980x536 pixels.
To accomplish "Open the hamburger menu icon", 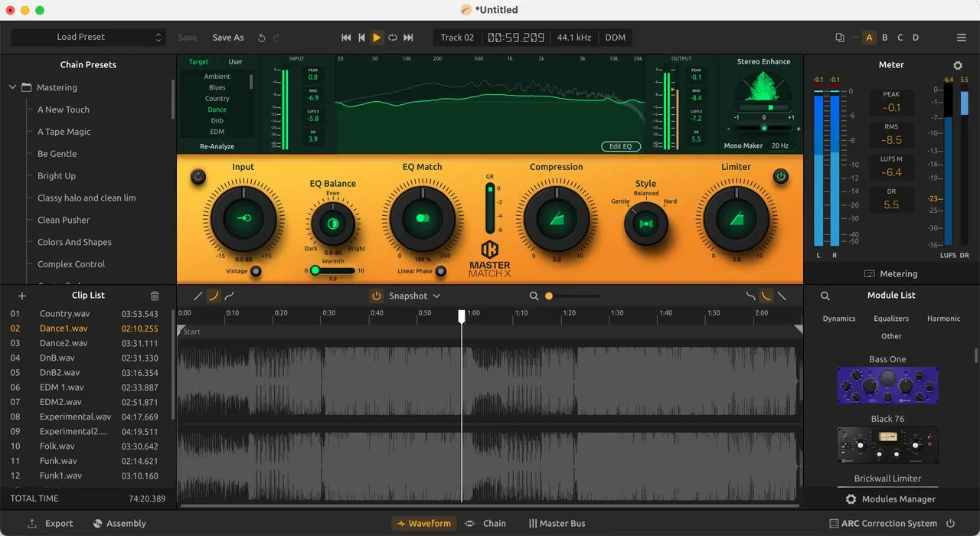I will coord(962,38).
